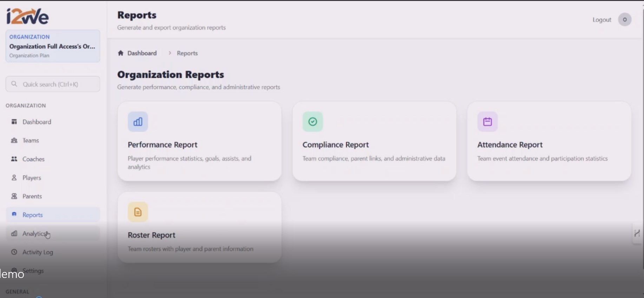
Task: Open the organization plan card
Action: (x=53, y=46)
